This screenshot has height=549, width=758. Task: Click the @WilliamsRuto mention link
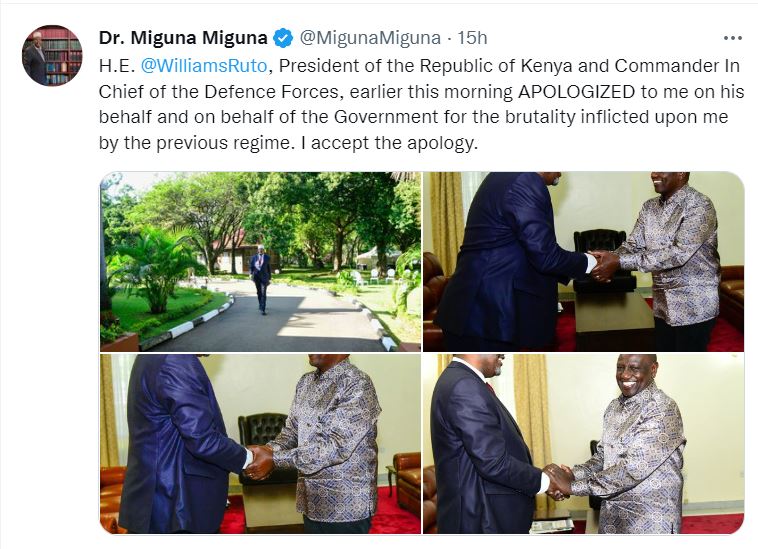204,66
